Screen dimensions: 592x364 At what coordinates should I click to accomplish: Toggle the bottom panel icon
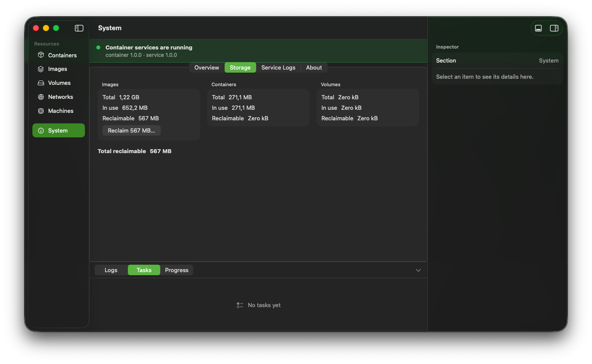[x=539, y=28]
